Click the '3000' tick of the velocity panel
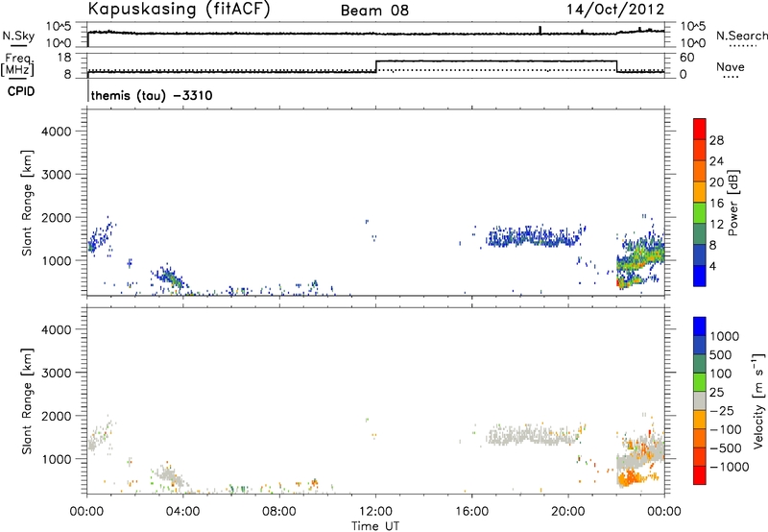 click(56, 373)
